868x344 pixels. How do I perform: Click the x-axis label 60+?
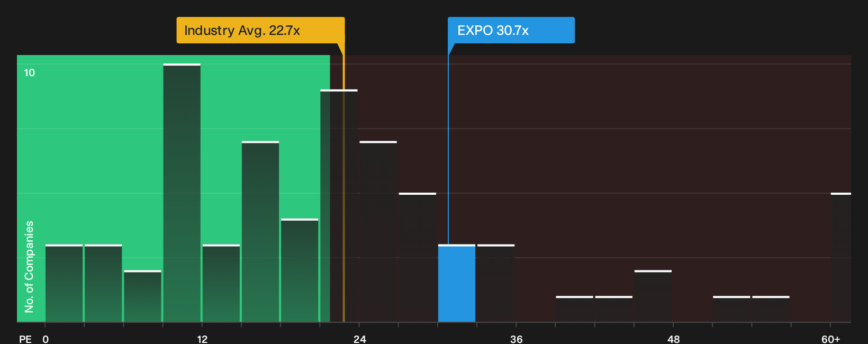[831, 339]
